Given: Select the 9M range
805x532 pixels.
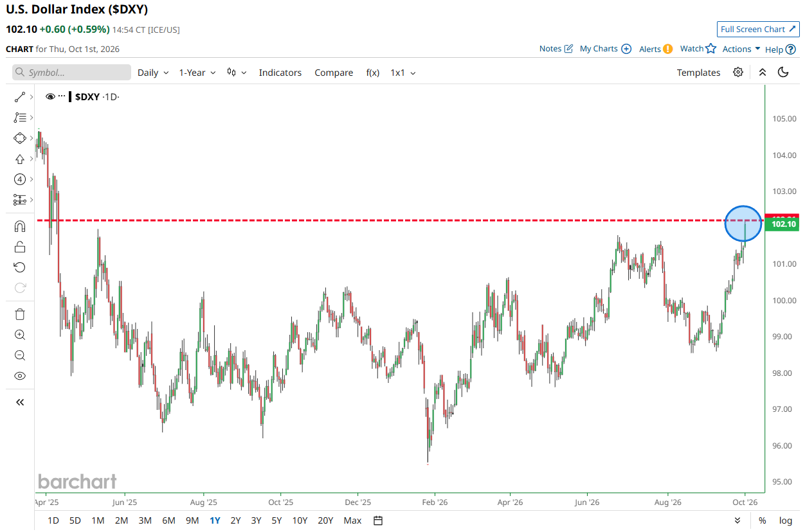Looking at the screenshot, I should (x=192, y=520).
